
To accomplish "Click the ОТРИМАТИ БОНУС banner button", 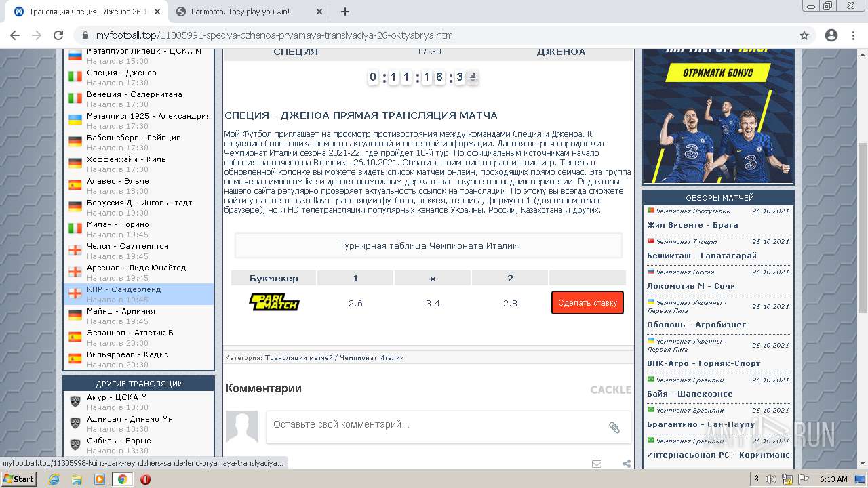I will pyautogui.click(x=719, y=73).
